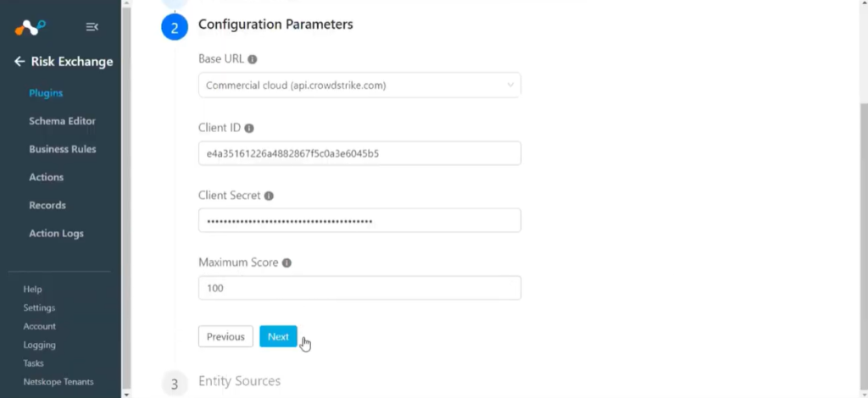
Task: Click into the Client ID field
Action: [x=359, y=153]
